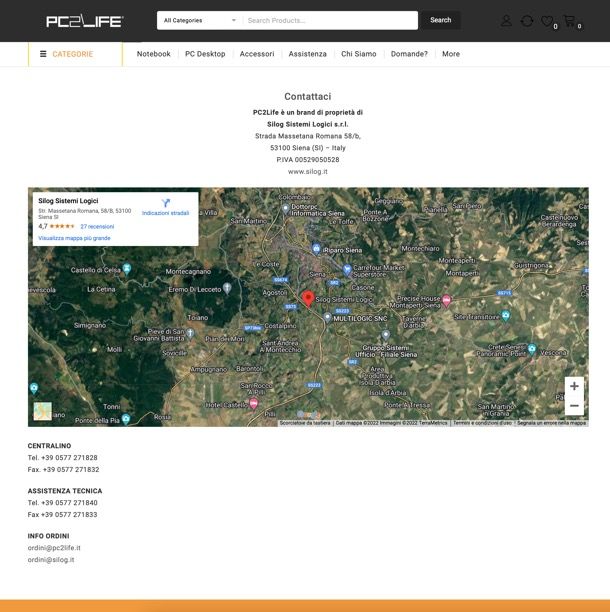Click the Pieve di San Giovanni Battista marker
Viewport: 610px width, 612px height.
[190, 333]
